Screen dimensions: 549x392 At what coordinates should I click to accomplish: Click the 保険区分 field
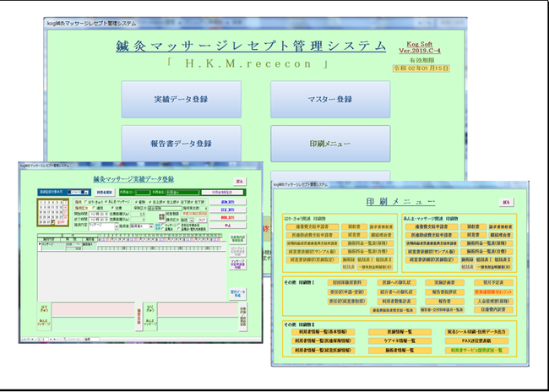(165, 208)
